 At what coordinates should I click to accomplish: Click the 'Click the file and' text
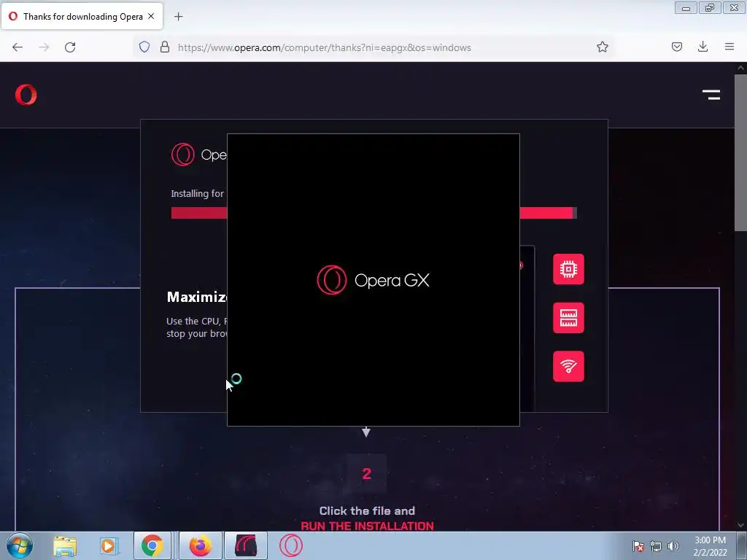click(367, 511)
